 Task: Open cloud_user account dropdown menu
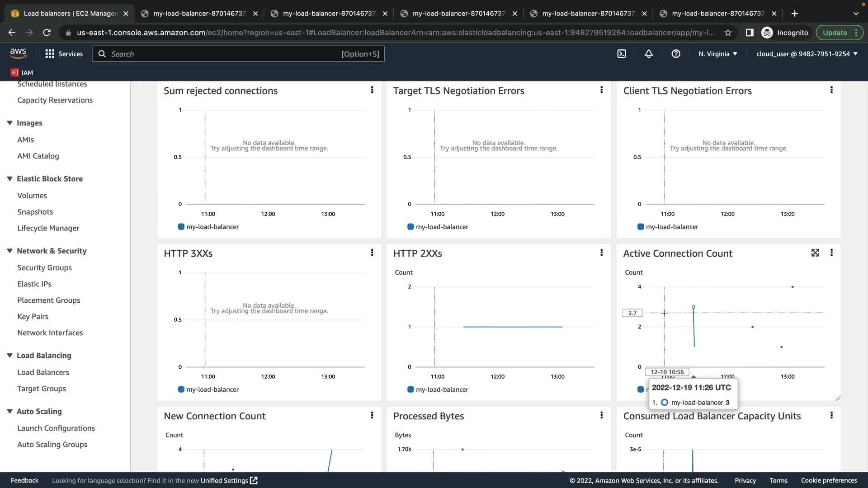[807, 54]
